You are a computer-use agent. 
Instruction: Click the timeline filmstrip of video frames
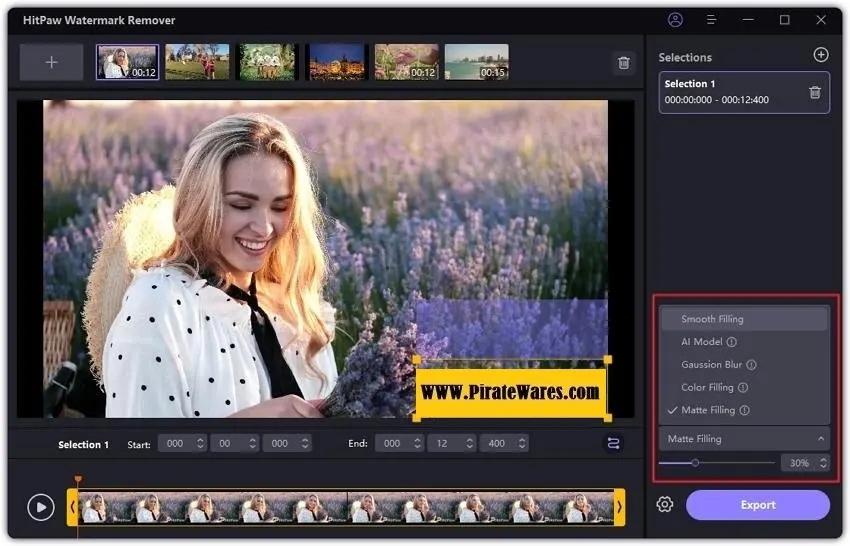click(x=346, y=507)
